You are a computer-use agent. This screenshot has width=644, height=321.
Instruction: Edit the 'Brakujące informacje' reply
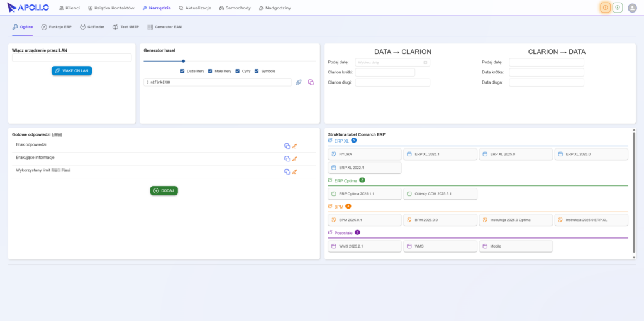(294, 159)
